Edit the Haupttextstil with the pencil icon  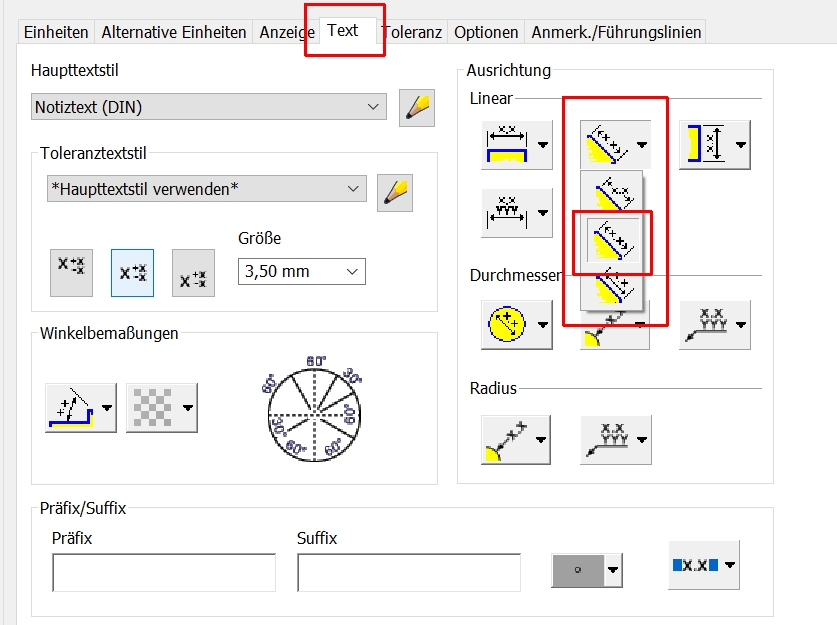[x=417, y=107]
